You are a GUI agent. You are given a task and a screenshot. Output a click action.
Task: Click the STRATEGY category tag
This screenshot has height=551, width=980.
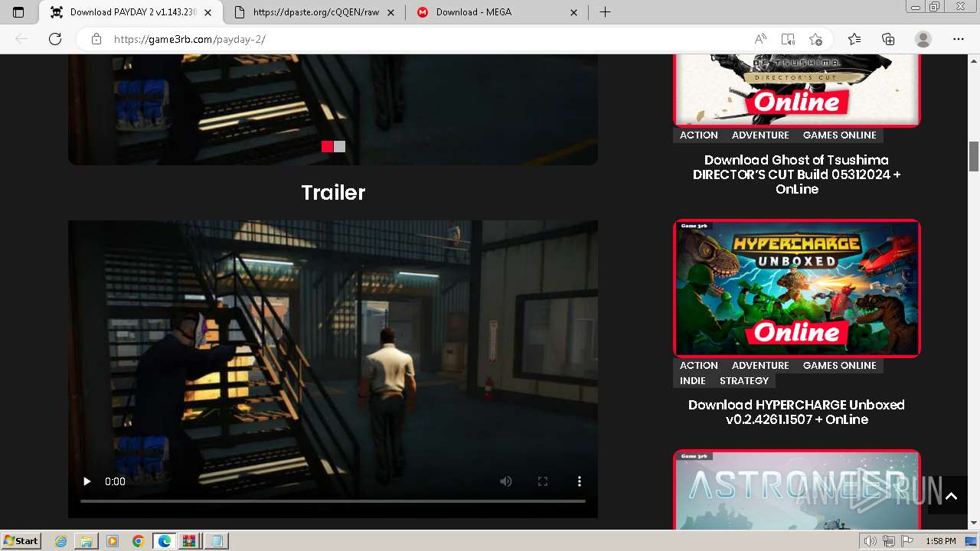pos(744,380)
